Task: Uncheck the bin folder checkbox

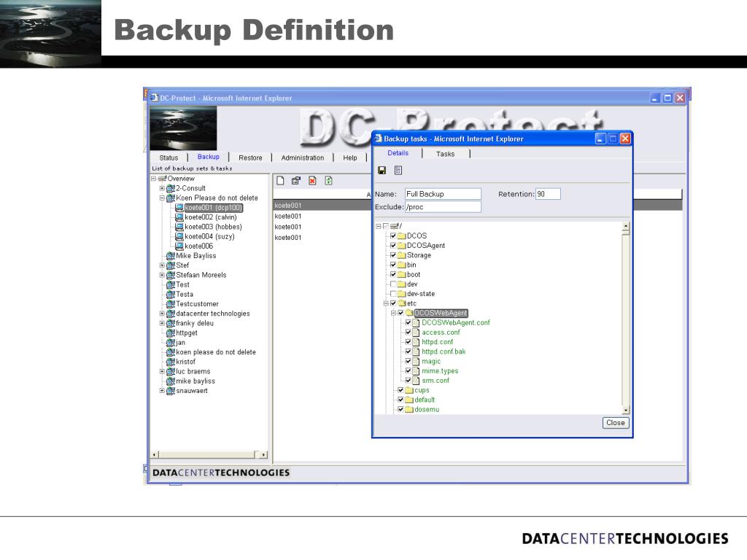Action: pos(393,265)
